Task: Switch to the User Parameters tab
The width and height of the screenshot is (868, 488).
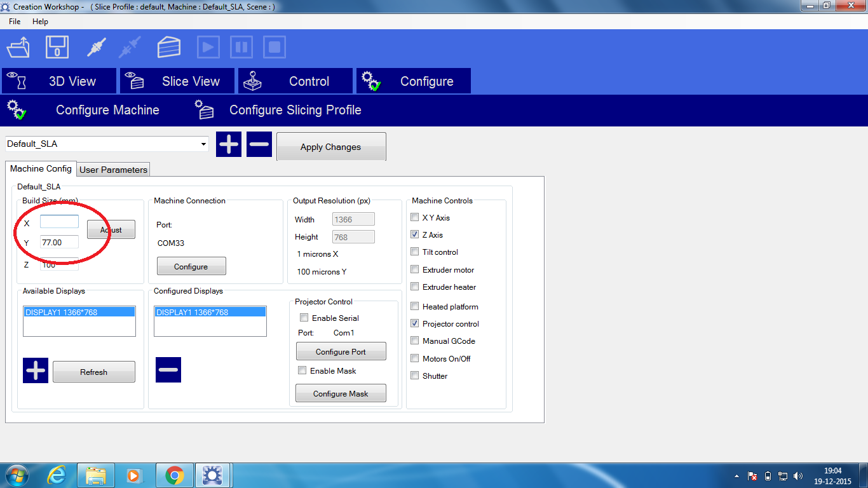Action: (x=113, y=170)
